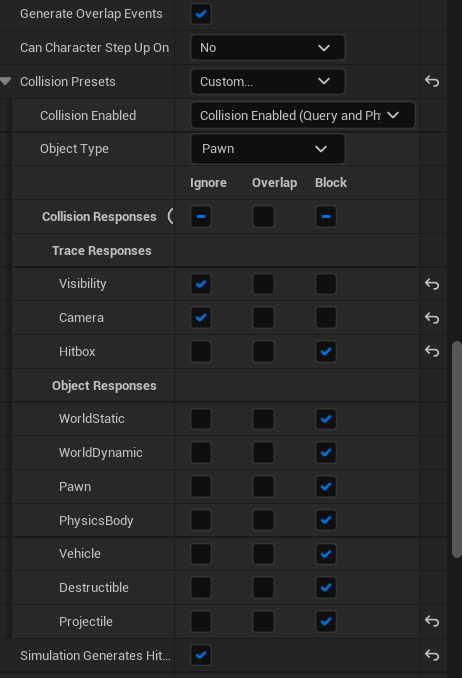Reset Camera trace response to default
The height and width of the screenshot is (678, 462).
[432, 318]
